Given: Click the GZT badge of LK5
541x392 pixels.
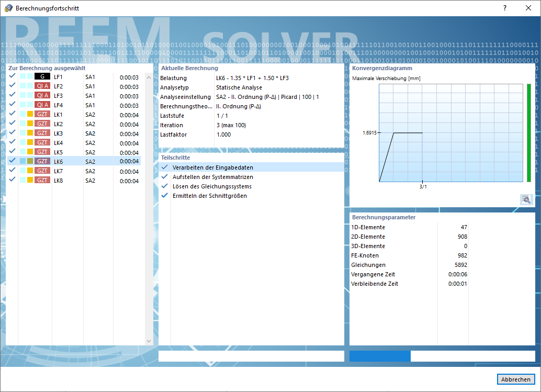Looking at the screenshot, I should click(42, 152).
